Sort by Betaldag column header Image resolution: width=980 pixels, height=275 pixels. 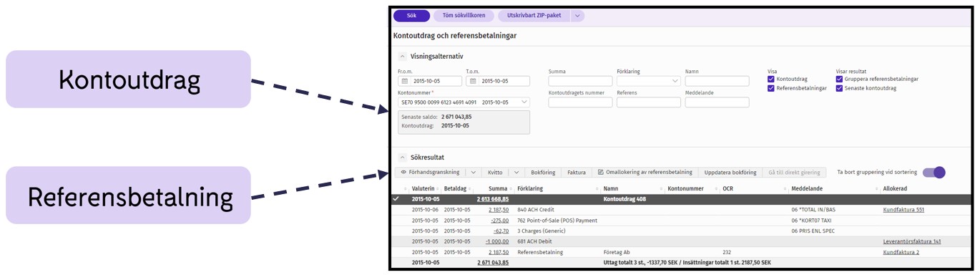[455, 189]
